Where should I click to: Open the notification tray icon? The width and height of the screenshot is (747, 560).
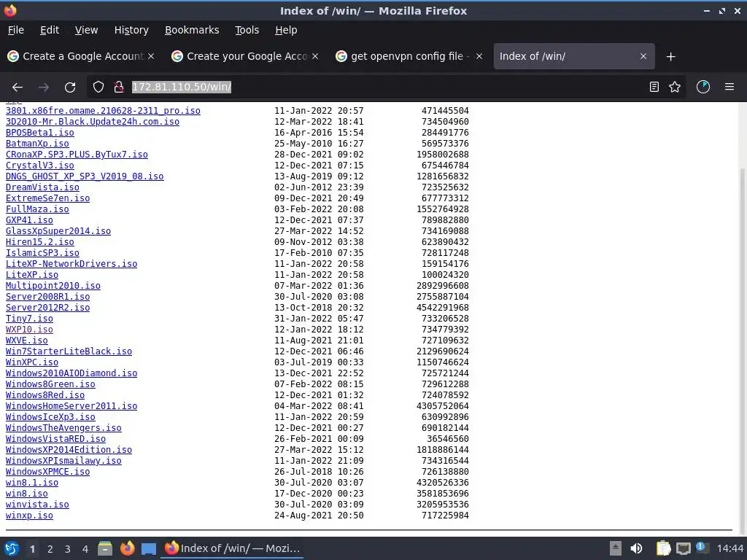click(x=702, y=548)
